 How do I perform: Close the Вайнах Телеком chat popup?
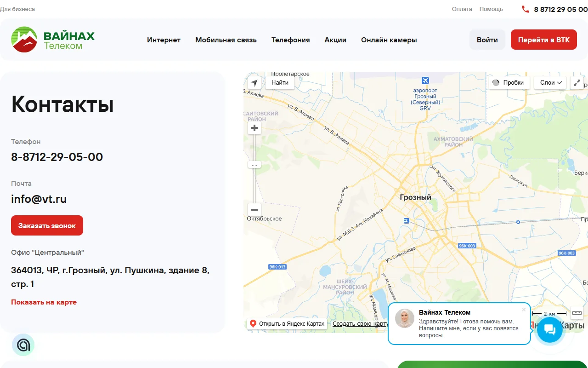tap(524, 310)
